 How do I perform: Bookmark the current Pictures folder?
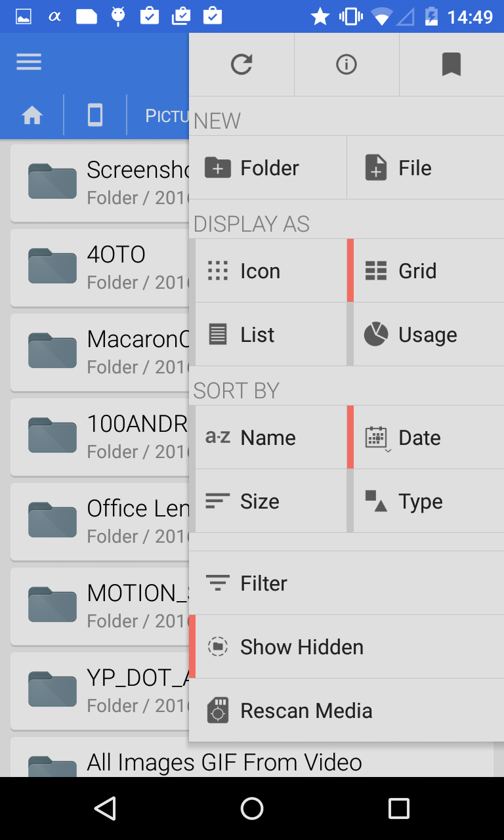(x=451, y=64)
